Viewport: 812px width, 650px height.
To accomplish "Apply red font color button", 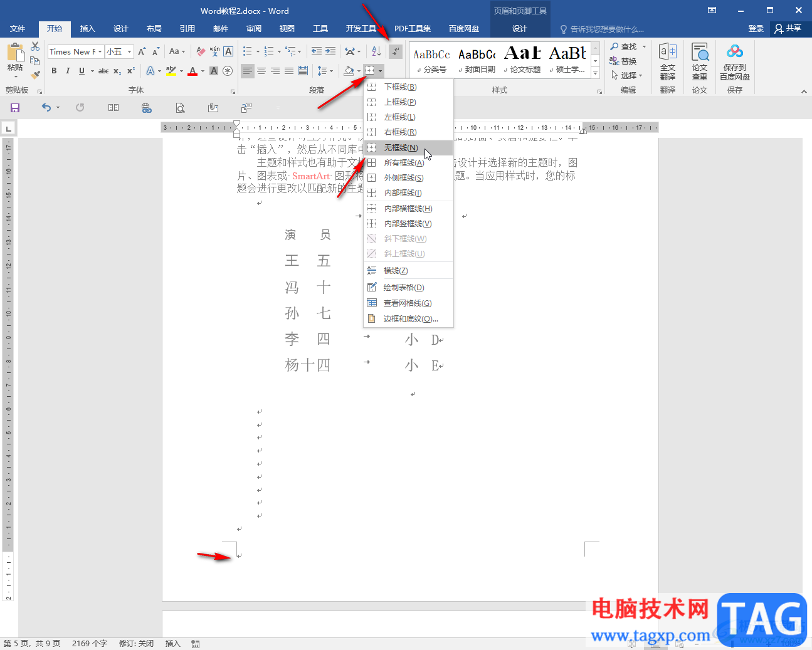I will [192, 71].
